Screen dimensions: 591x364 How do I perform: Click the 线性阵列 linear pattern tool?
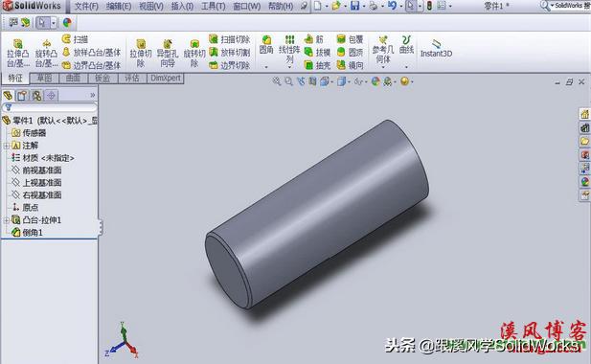289,49
